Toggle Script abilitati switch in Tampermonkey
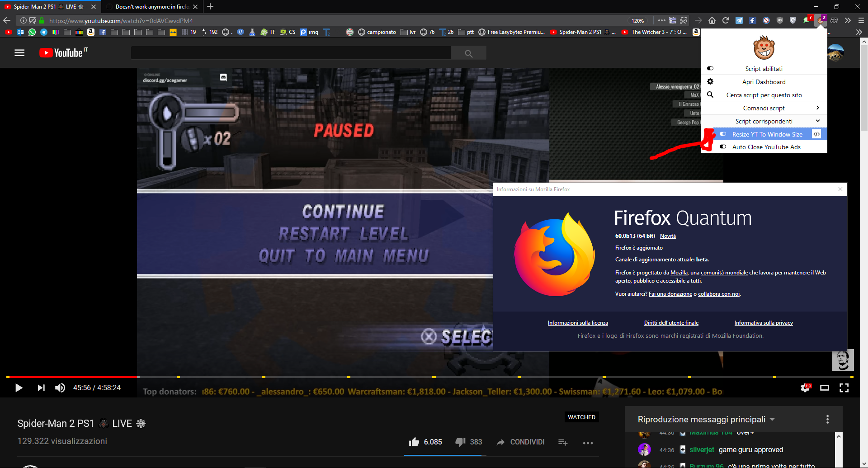Image resolution: width=868 pixels, height=468 pixels. [710, 69]
